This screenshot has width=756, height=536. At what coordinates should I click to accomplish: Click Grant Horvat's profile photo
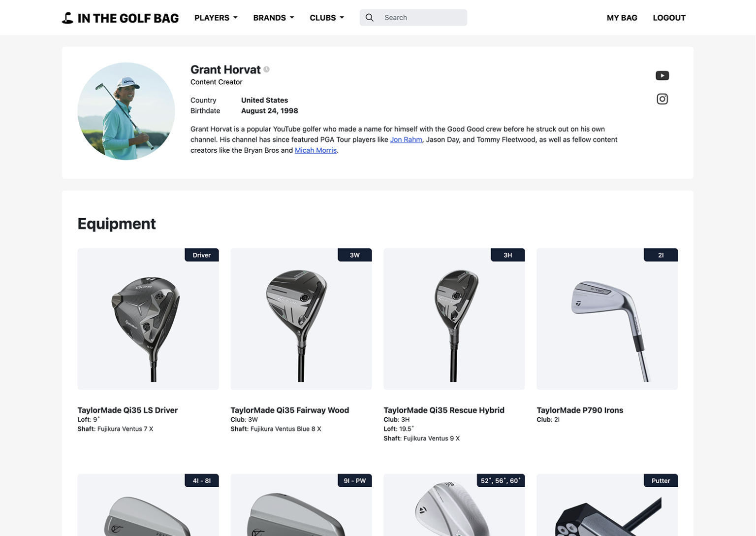click(126, 111)
